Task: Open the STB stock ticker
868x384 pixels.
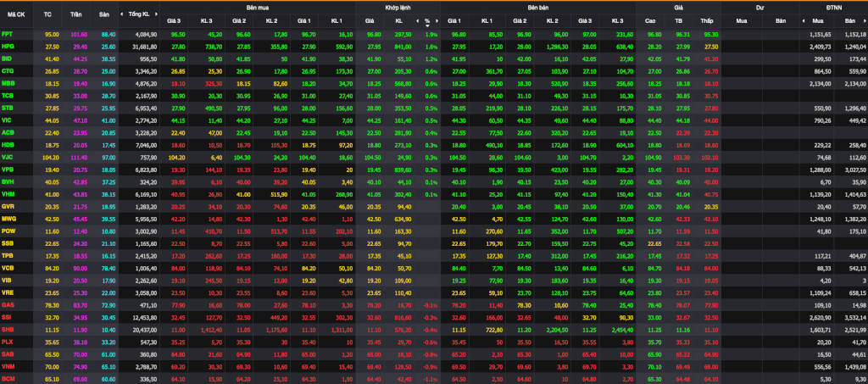Action: pyautogui.click(x=7, y=108)
